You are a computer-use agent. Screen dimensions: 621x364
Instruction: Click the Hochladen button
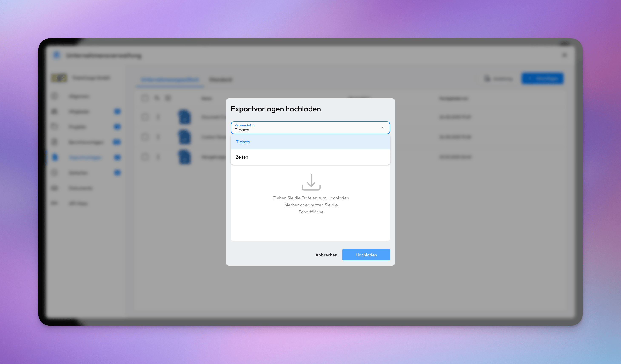point(366,255)
